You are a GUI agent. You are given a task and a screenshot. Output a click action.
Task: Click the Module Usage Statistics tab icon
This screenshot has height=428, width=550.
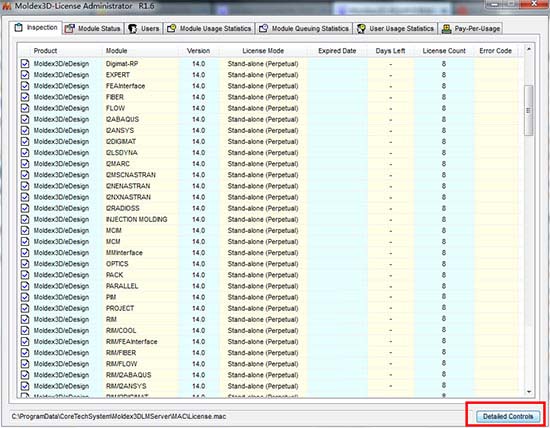pyautogui.click(x=171, y=28)
